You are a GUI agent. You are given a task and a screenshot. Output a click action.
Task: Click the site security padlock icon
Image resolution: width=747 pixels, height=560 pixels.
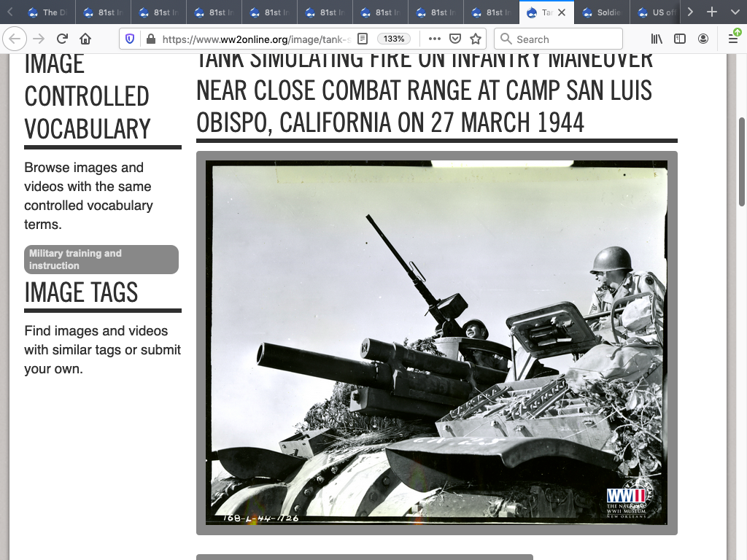click(x=150, y=39)
